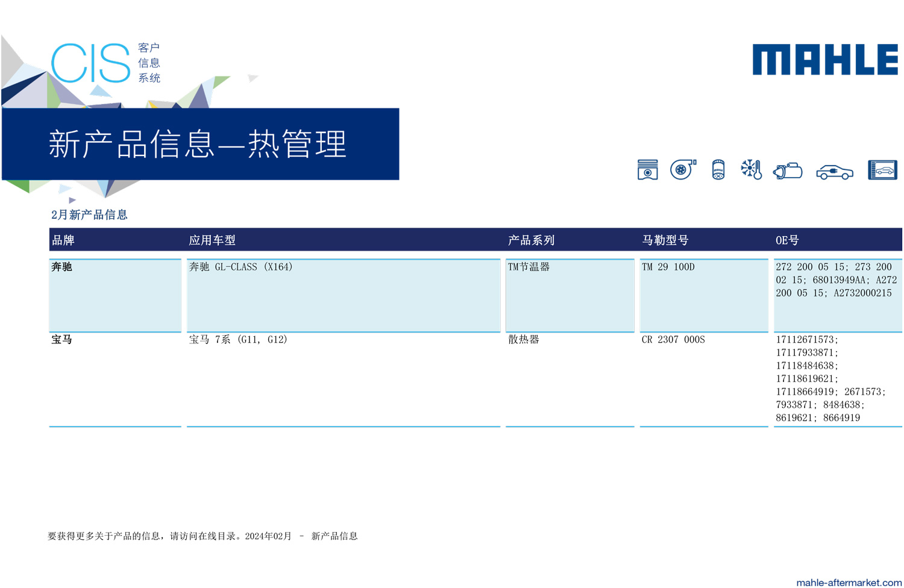Select the CR 2307 000S model number
Screen dimensions: 904x588
point(673,340)
